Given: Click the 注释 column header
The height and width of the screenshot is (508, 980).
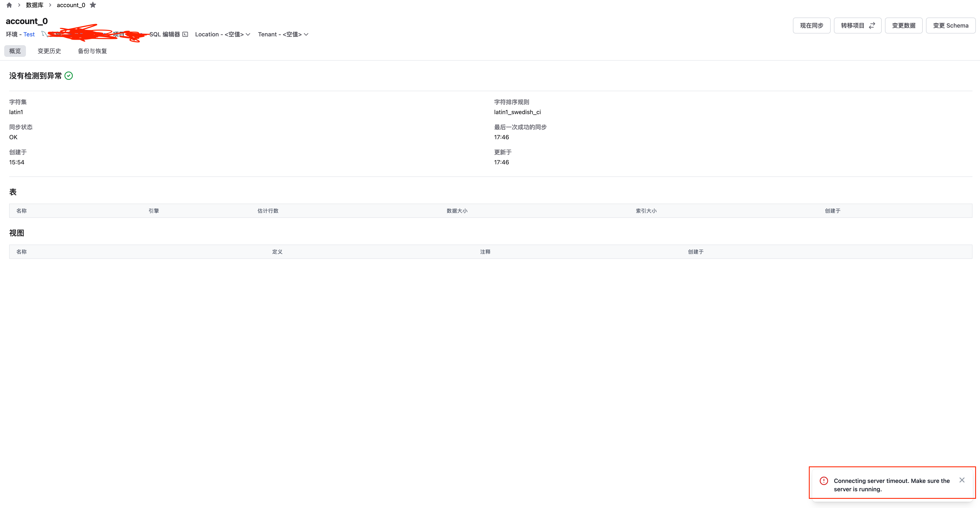Looking at the screenshot, I should [485, 252].
